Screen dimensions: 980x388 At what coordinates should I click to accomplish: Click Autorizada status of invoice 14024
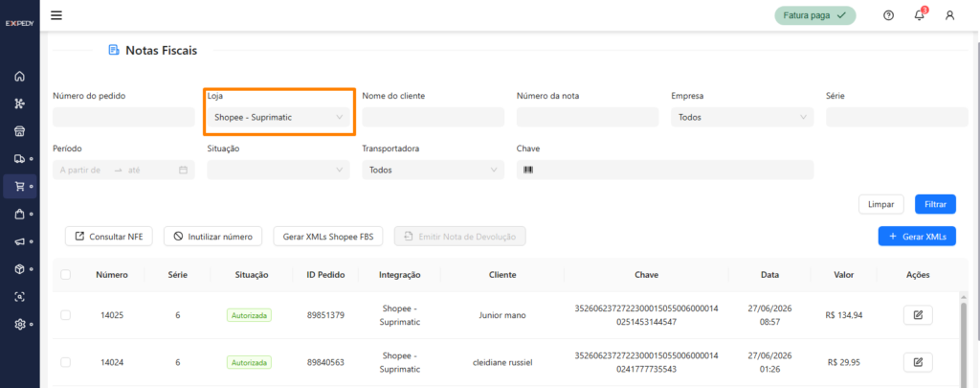(x=250, y=362)
